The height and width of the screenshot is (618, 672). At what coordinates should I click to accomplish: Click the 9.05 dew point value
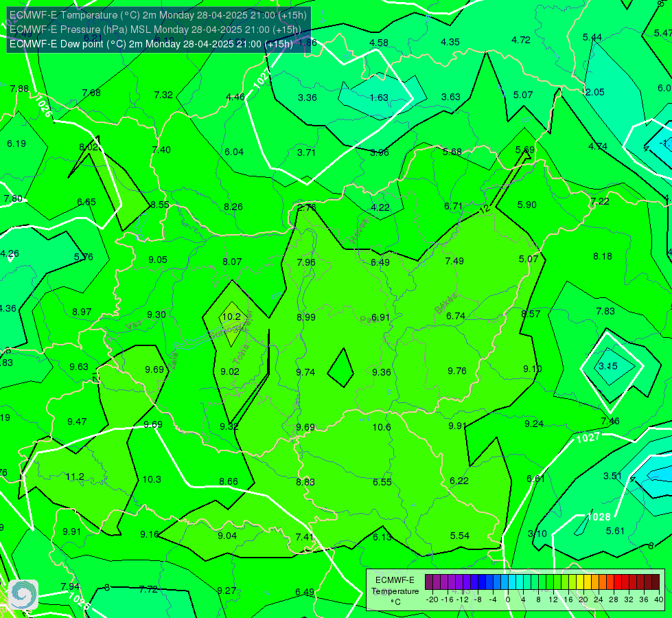(x=158, y=260)
